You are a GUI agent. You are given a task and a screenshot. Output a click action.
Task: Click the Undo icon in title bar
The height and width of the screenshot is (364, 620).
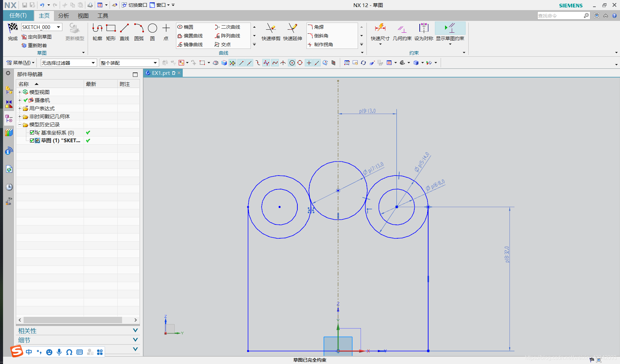tap(42, 5)
